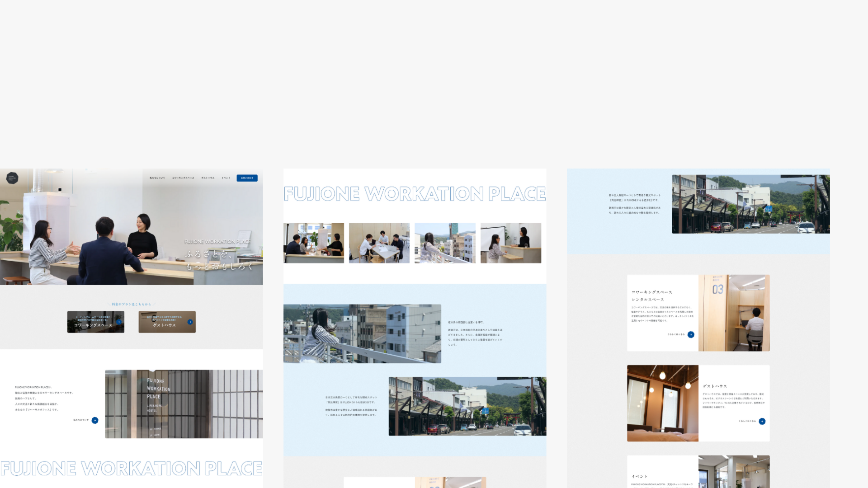This screenshot has height=488, width=868.
Task: Click the middle mockup shopping street photo
Action: tap(467, 406)
